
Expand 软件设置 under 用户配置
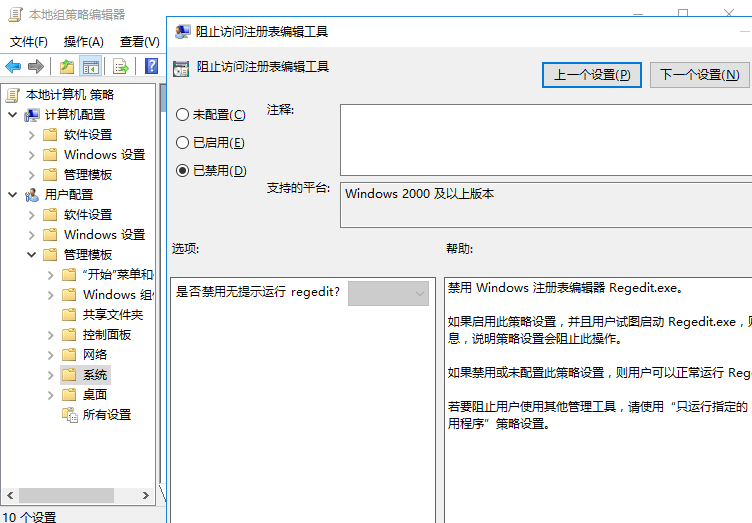pyautogui.click(x=32, y=215)
